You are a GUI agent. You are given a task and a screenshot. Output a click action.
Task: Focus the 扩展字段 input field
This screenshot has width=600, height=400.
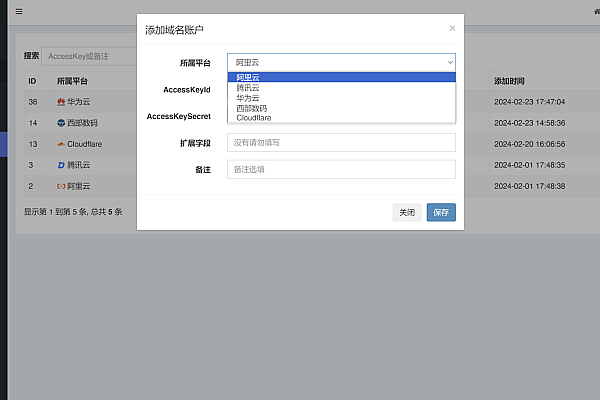click(341, 142)
